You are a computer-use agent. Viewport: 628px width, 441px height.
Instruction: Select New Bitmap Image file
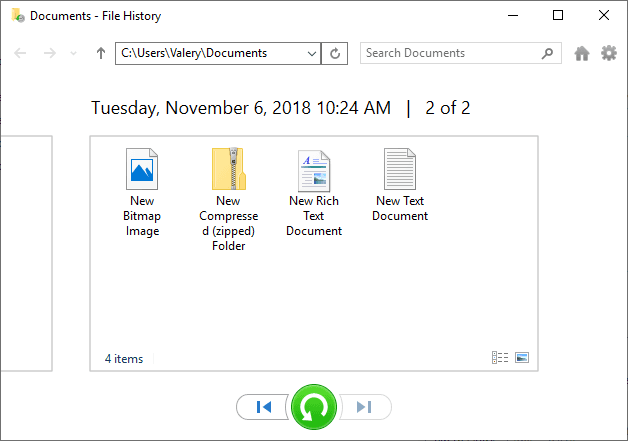point(142,193)
